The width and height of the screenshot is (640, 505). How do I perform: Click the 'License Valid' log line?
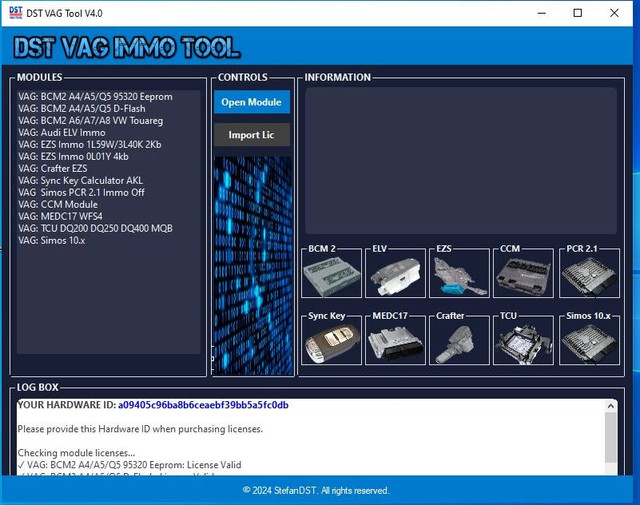129,465
